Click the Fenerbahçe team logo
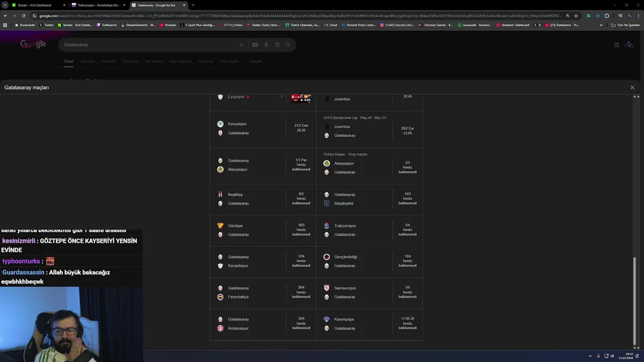This screenshot has width=644, height=362. (220, 297)
